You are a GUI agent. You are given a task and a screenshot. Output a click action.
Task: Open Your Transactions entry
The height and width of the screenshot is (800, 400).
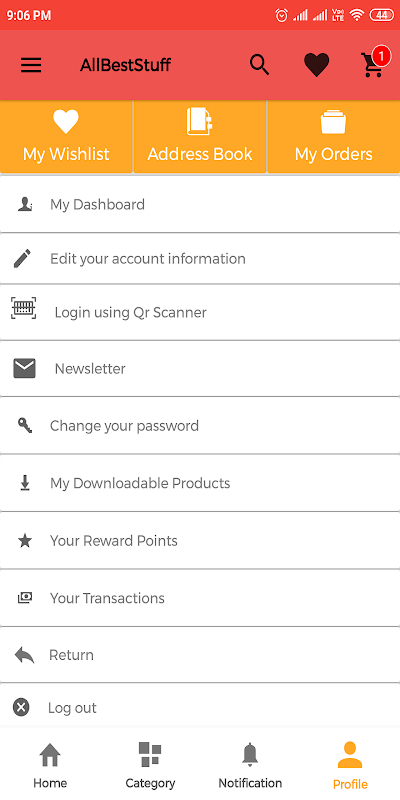[x=200, y=598]
